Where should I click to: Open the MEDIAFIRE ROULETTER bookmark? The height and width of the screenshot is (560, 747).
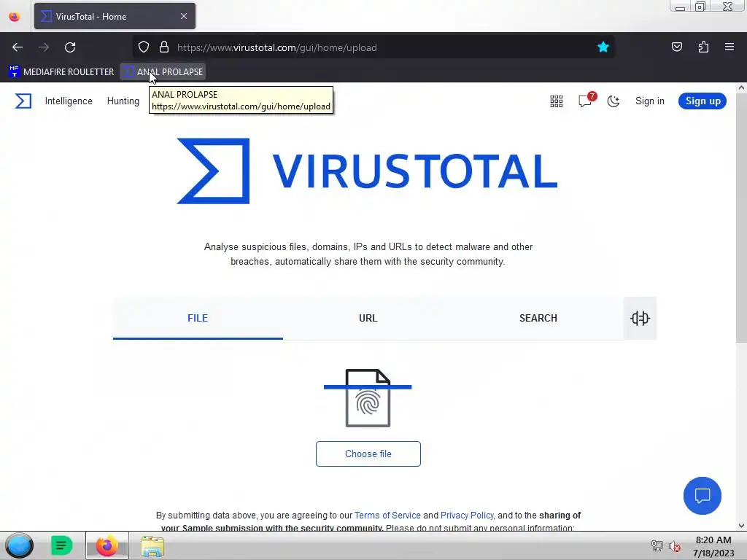[61, 72]
